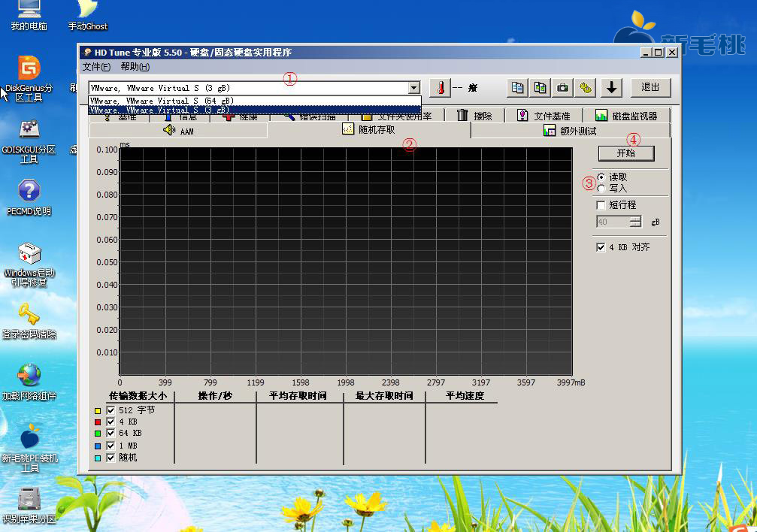
Task: Select the GDISKGUI分区工具 desktop icon
Action: click(x=29, y=141)
